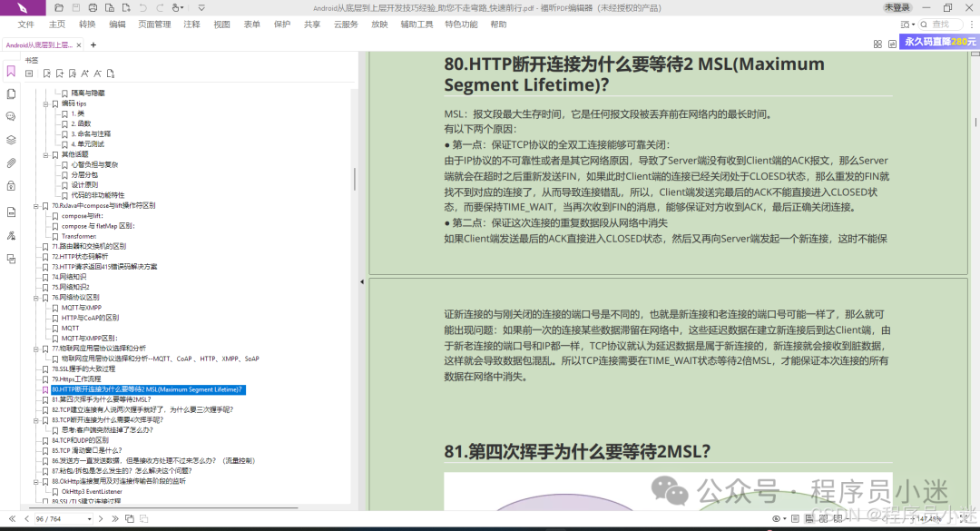Switch to the 编辑 tab
This screenshot has width=980, height=531.
pos(117,25)
